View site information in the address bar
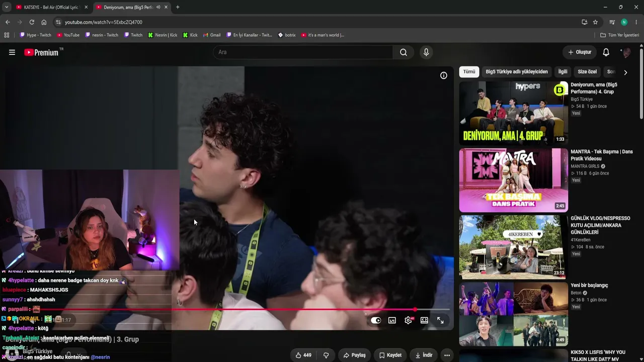Image resolution: width=644 pixels, height=362 pixels. pyautogui.click(x=58, y=22)
